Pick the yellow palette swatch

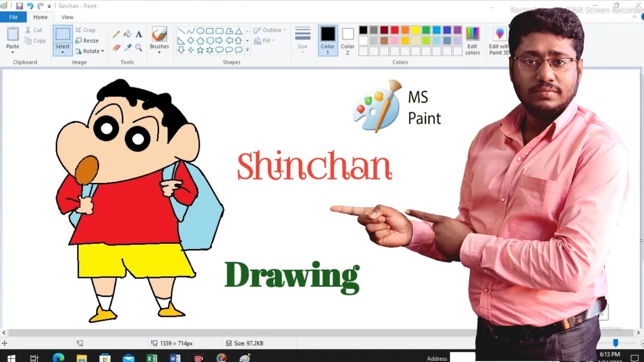point(416,30)
